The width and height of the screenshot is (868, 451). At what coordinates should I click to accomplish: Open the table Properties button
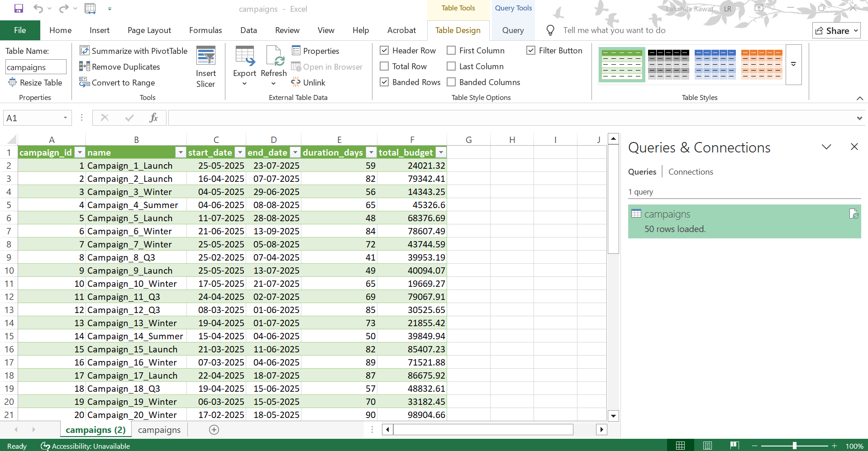pyautogui.click(x=315, y=51)
